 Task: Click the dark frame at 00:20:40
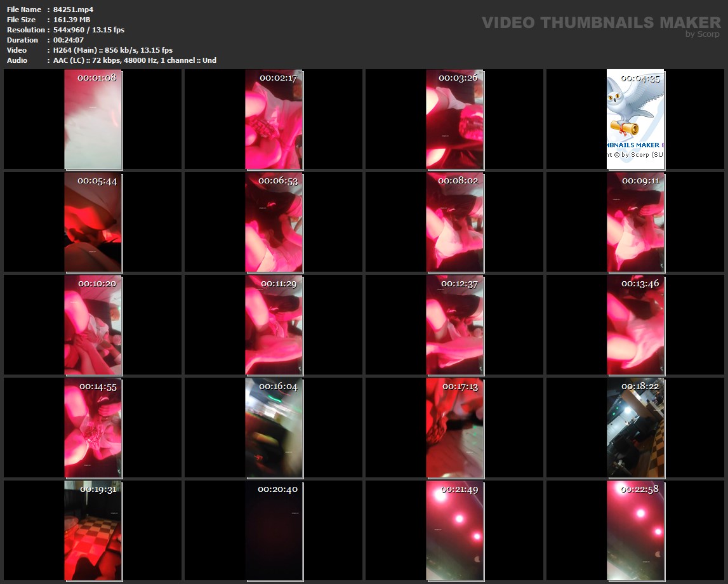tap(274, 531)
